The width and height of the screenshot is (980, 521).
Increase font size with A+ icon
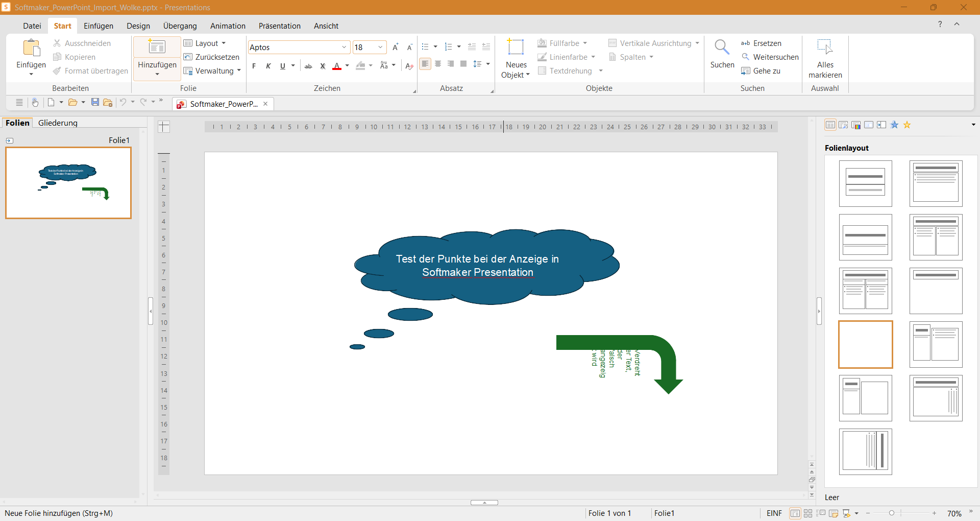pos(396,47)
